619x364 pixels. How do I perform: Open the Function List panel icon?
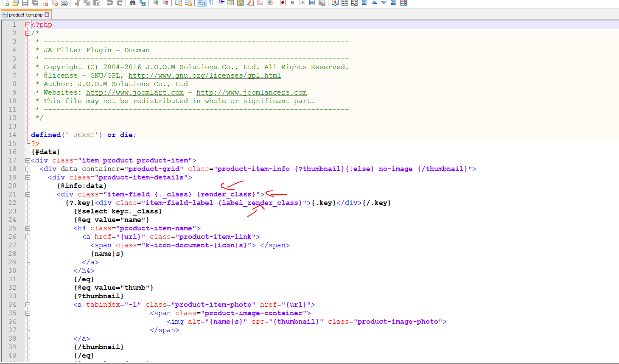pos(250,3)
